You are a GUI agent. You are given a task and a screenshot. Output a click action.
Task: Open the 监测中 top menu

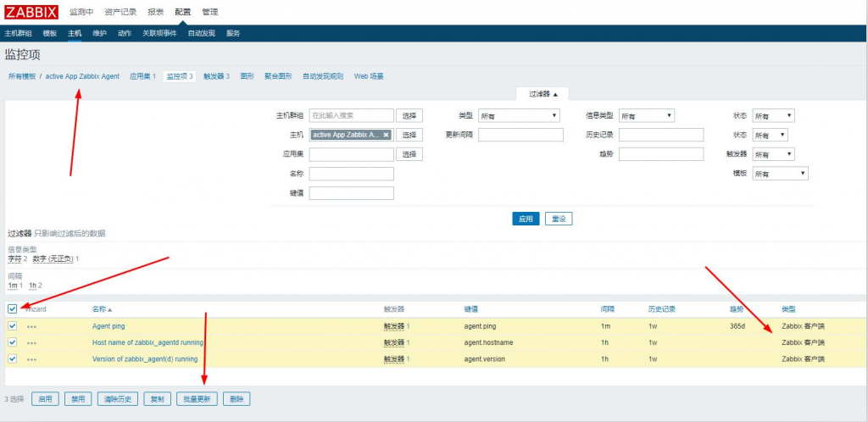coord(81,12)
